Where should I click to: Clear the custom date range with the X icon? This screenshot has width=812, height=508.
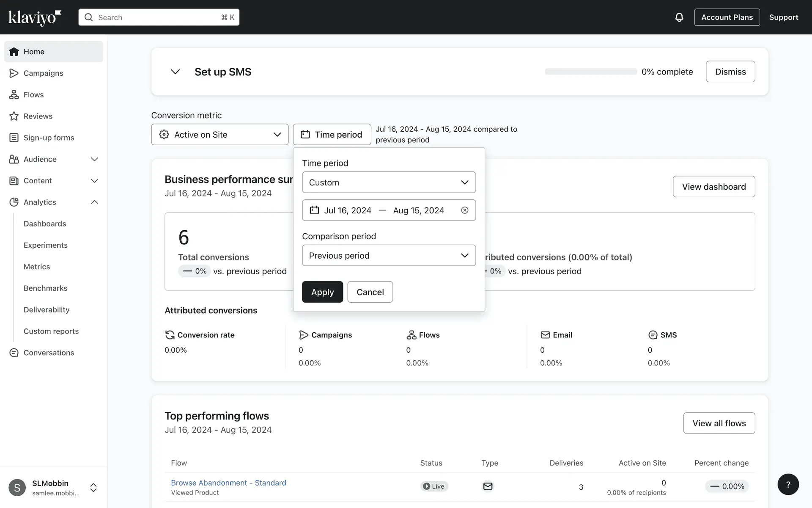pyautogui.click(x=464, y=210)
